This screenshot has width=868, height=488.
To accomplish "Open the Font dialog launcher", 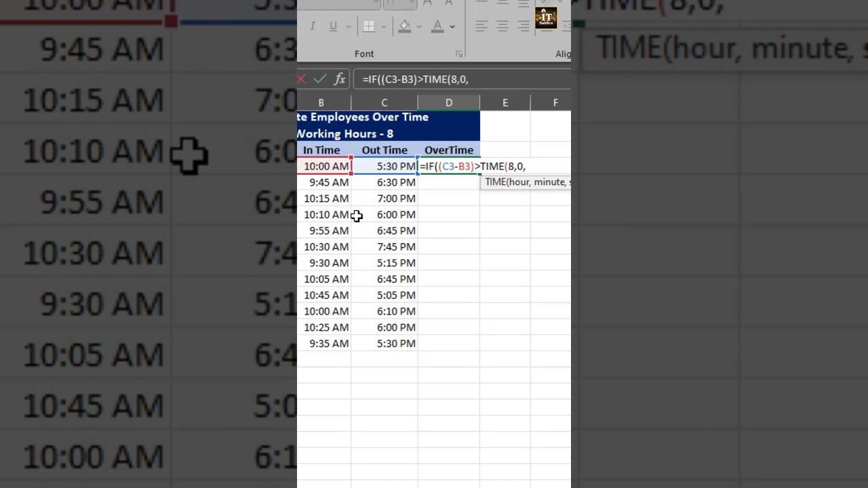I will click(459, 54).
